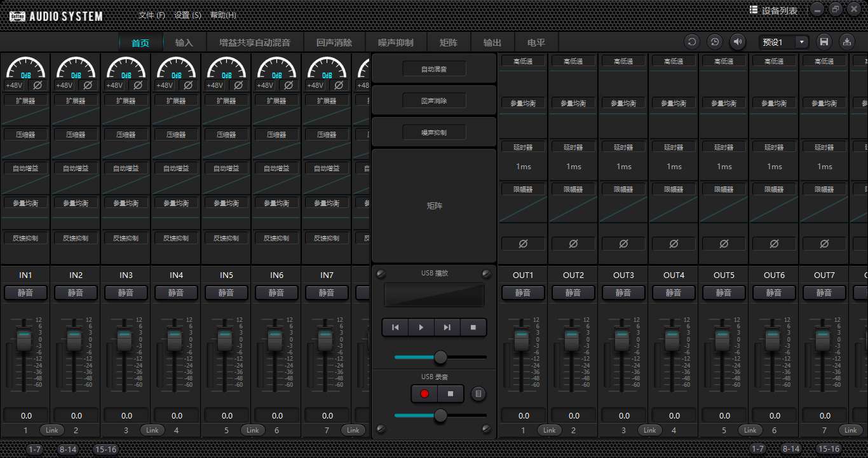
Task: Skip to next track in USB playback
Action: (447, 328)
